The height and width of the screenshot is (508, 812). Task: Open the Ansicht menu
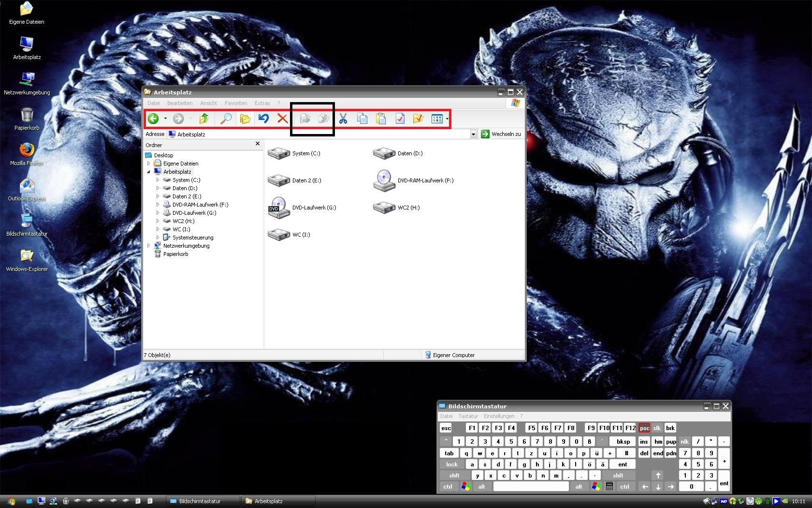[x=208, y=103]
